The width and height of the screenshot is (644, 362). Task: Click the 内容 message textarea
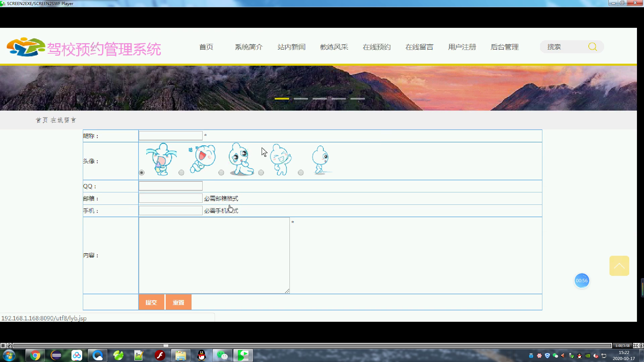point(214,255)
